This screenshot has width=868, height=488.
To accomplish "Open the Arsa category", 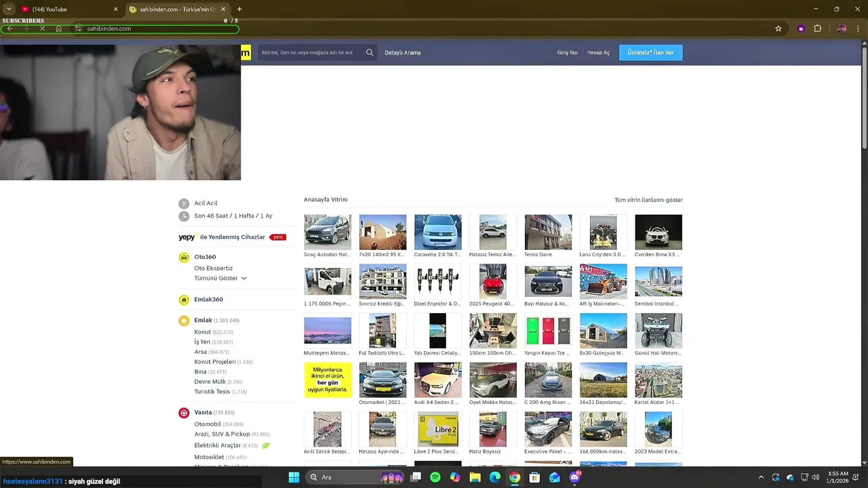I will coord(201,352).
